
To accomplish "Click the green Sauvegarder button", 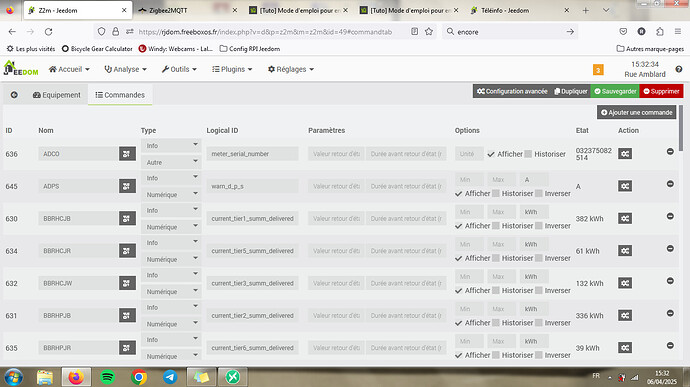I will point(615,91).
